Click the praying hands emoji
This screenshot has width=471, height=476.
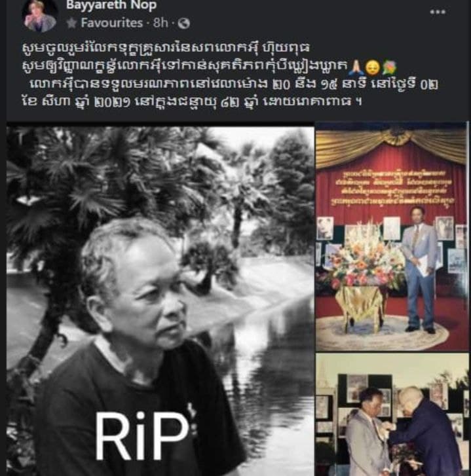[355, 67]
